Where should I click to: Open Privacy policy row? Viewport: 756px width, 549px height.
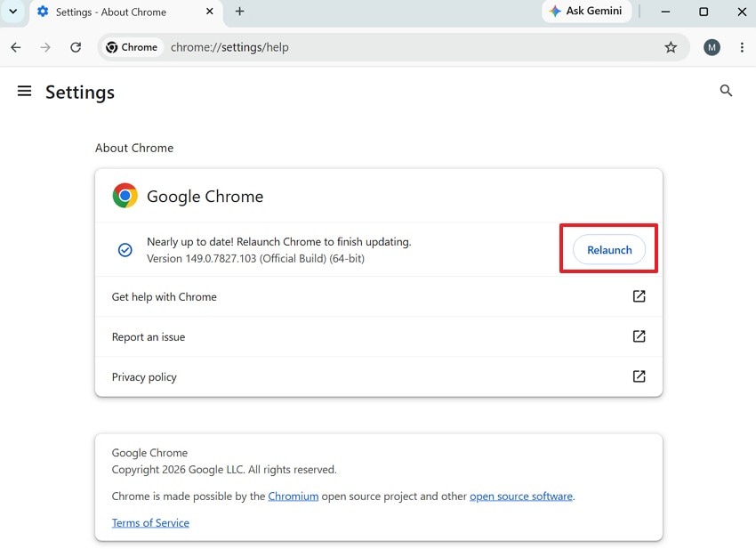(x=379, y=376)
